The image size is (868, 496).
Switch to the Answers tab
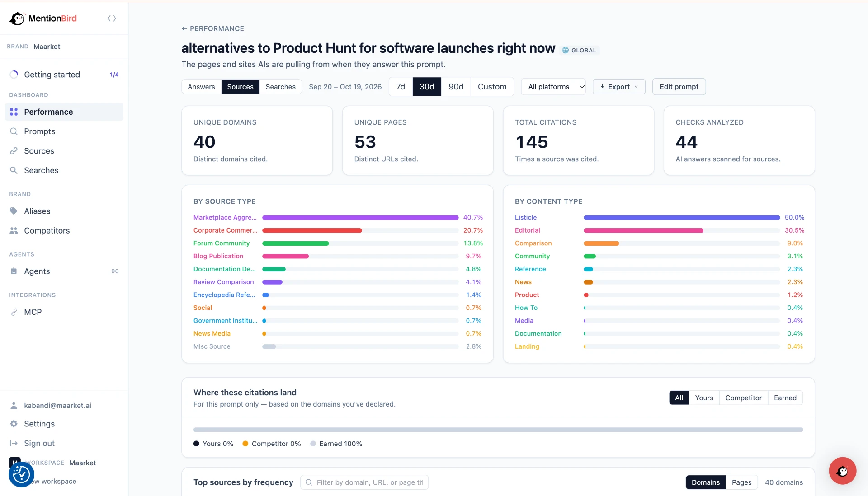pyautogui.click(x=201, y=87)
